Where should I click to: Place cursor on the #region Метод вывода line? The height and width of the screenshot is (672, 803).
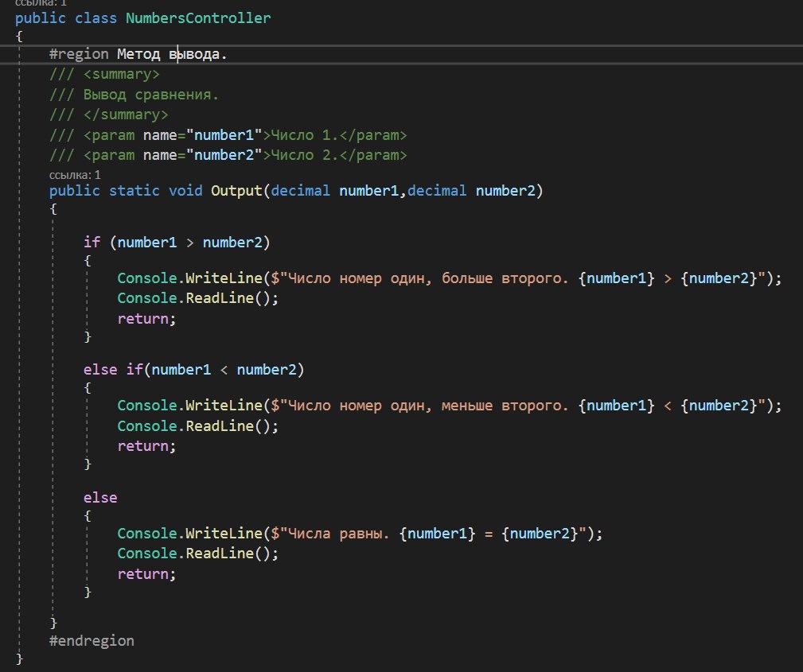[138, 54]
